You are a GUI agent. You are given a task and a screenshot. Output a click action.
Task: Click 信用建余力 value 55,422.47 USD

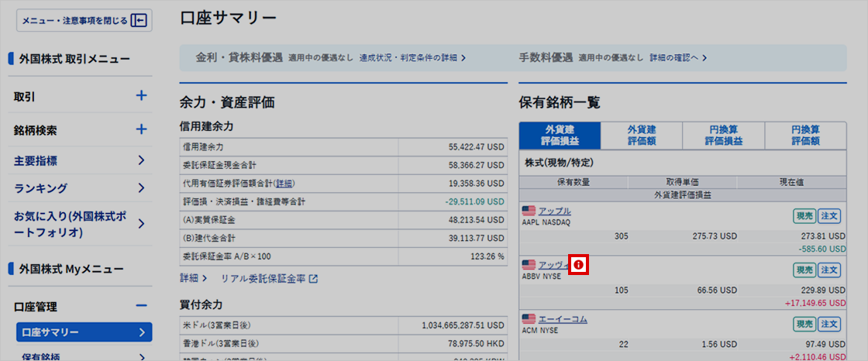point(476,147)
